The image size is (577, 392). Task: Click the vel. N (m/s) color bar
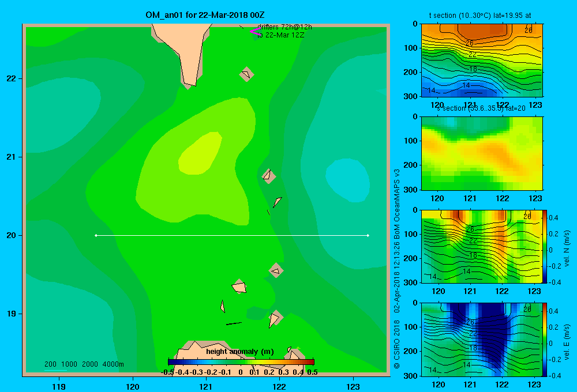545,246
